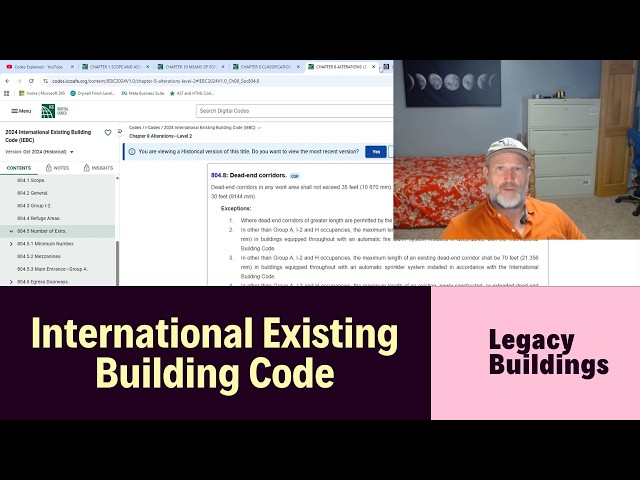
Task: Favorite the IEBC title with heart icon
Action: [108, 133]
